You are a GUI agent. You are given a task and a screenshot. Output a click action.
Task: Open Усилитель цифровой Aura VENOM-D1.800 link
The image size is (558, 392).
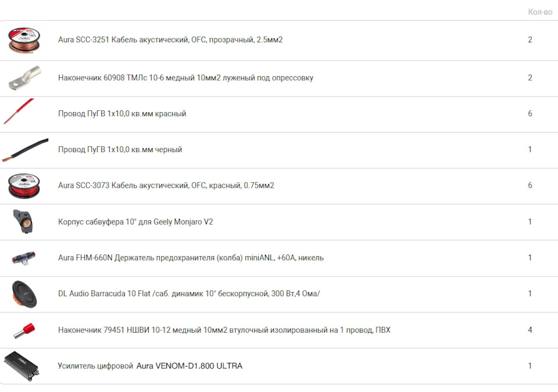(150, 366)
